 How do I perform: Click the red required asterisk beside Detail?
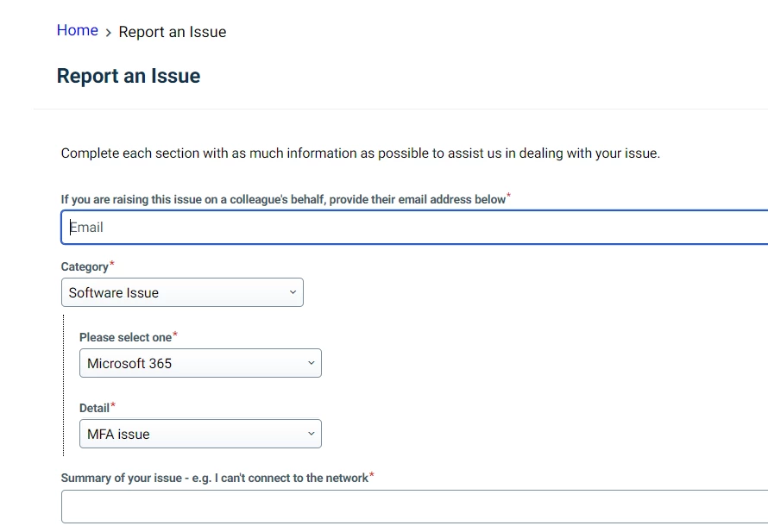pyautogui.click(x=113, y=405)
